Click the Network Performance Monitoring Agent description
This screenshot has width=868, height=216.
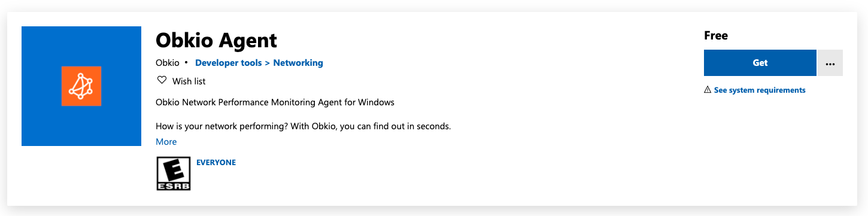point(275,102)
